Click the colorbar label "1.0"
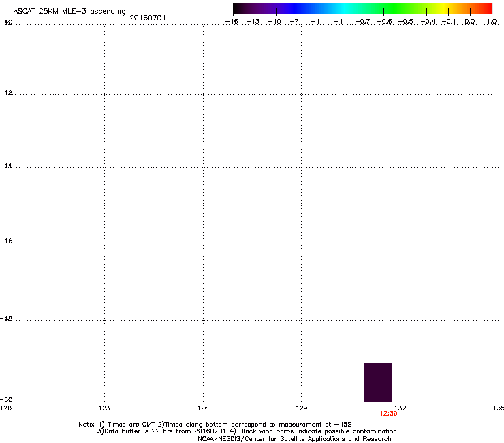504x443 pixels. point(492,22)
